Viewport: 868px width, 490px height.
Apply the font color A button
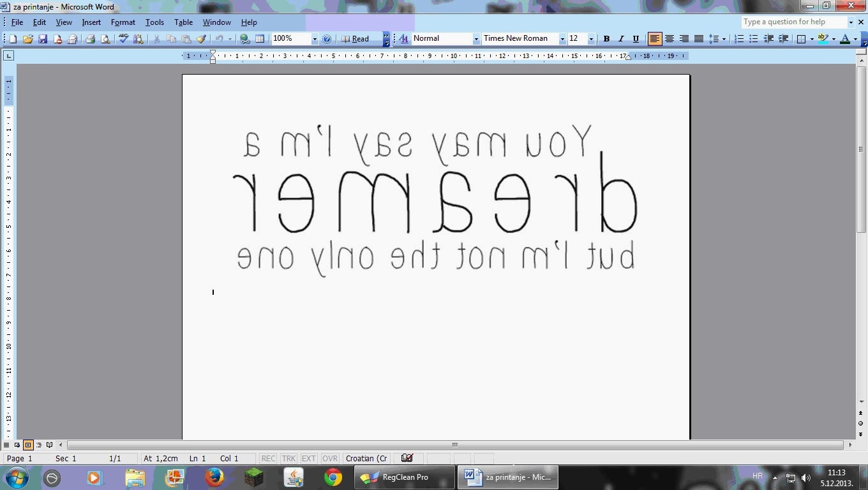coord(845,39)
